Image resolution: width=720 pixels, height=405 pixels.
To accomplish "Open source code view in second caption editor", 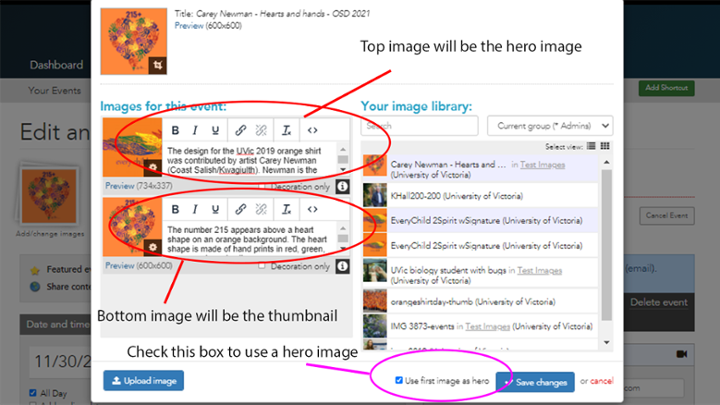I will [312, 209].
